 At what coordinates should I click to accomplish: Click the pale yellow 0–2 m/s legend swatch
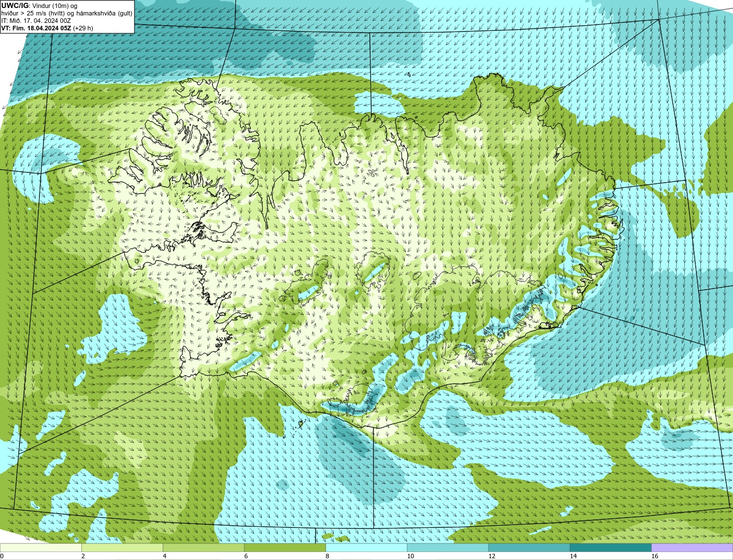point(41,547)
